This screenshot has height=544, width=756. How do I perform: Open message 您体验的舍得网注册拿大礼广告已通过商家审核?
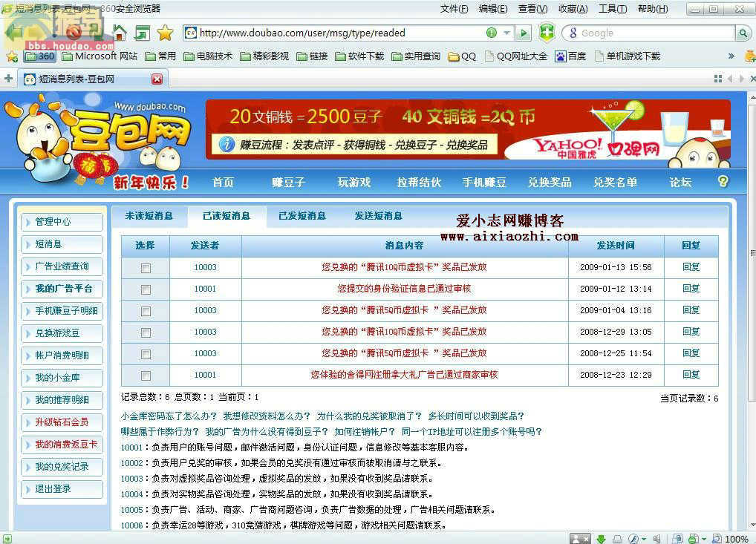[404, 374]
